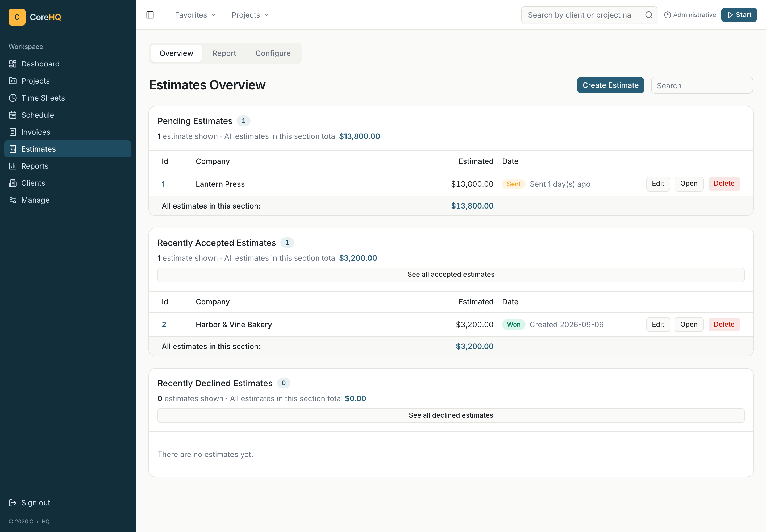
Task: See all declined estimates
Action: pos(451,415)
